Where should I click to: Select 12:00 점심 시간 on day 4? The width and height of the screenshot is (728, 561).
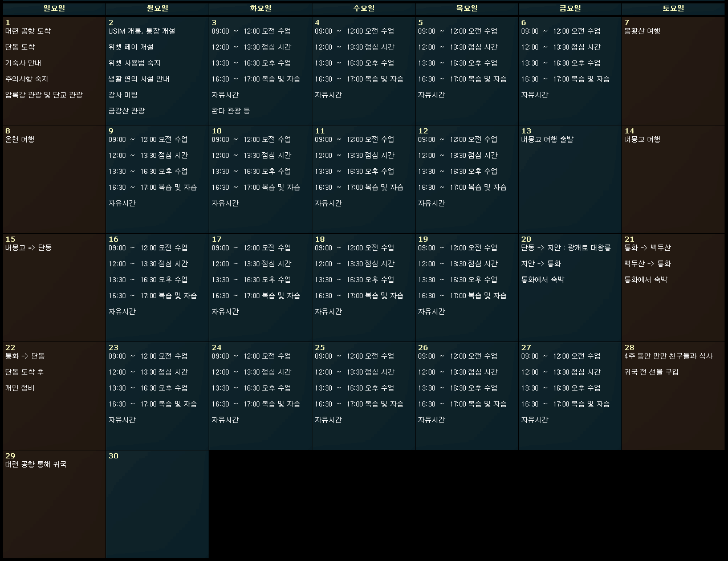tap(355, 47)
